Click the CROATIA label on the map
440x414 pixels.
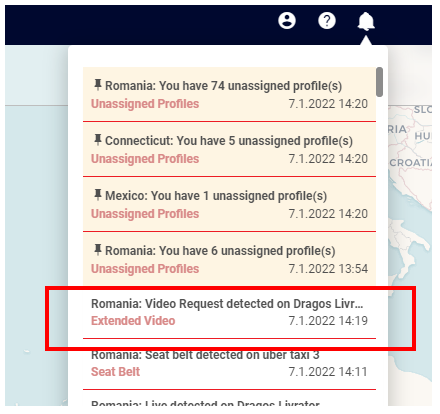point(411,163)
